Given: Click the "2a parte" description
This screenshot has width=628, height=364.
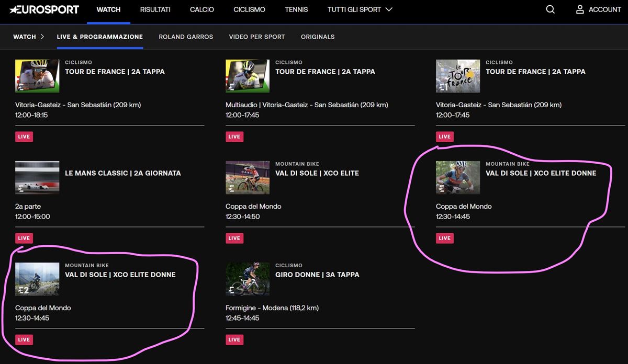Looking at the screenshot, I should [x=28, y=206].
